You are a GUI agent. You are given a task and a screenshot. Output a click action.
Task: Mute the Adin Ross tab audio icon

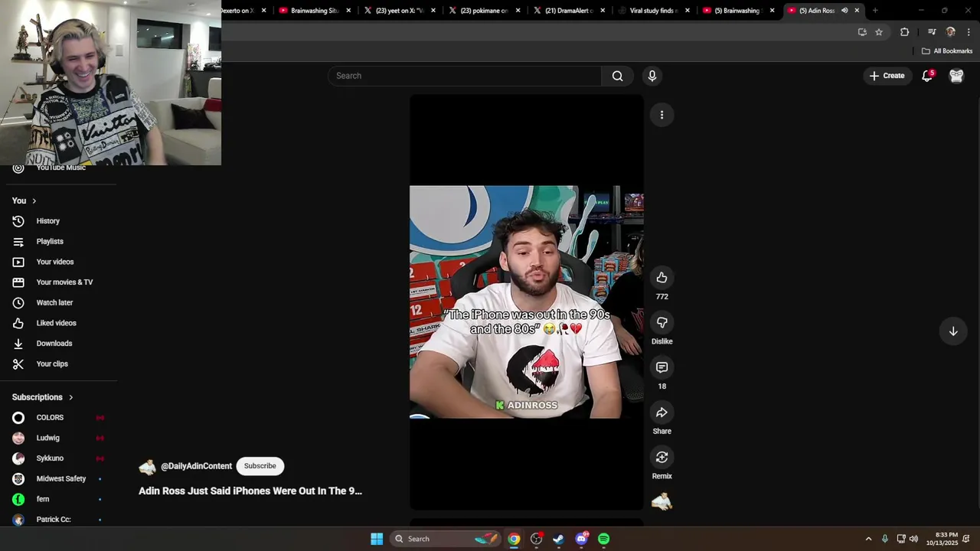click(844, 11)
